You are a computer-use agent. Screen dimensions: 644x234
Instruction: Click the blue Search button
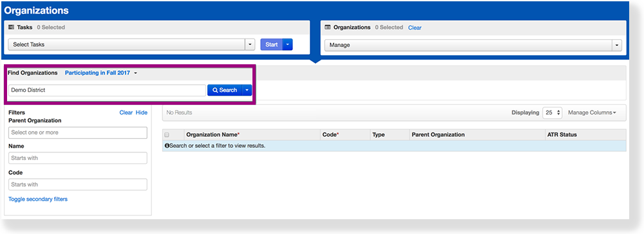[x=225, y=90]
